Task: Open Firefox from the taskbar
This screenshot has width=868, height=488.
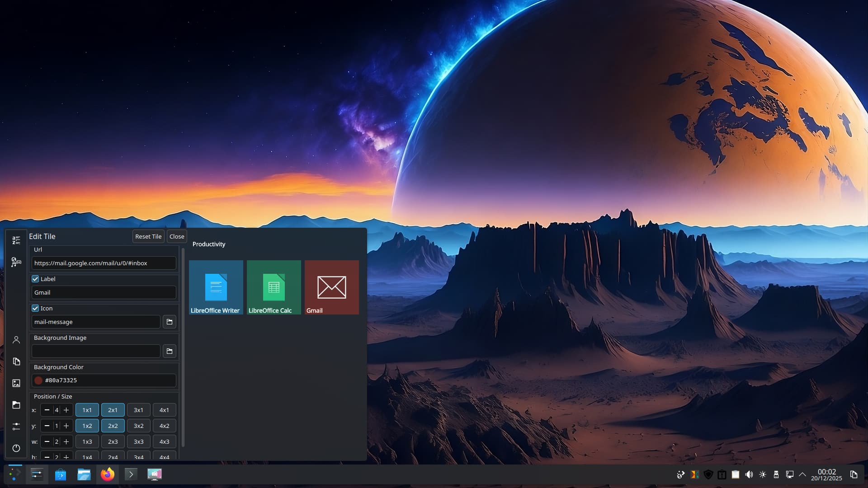Action: click(108, 474)
